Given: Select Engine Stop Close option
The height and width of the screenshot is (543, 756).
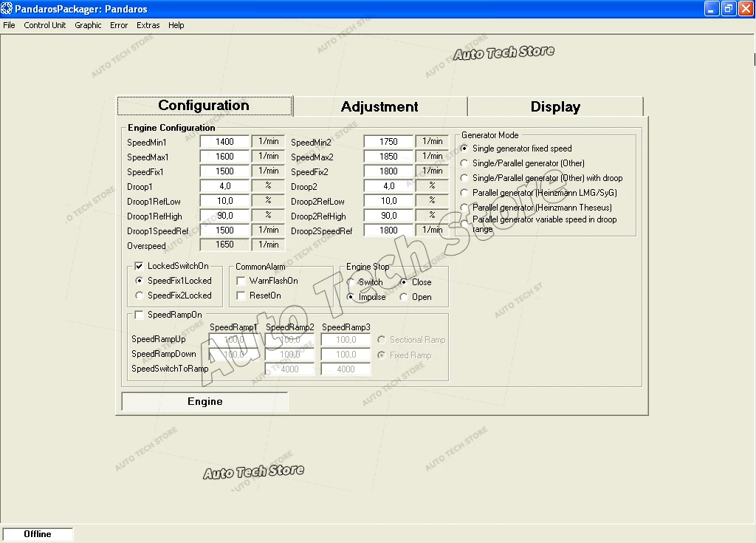Looking at the screenshot, I should coord(404,282).
